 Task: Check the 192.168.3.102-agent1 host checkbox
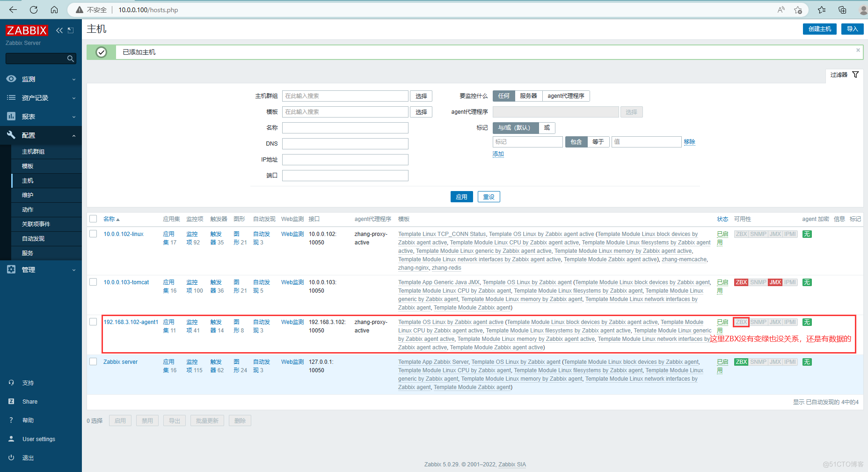pos(93,322)
